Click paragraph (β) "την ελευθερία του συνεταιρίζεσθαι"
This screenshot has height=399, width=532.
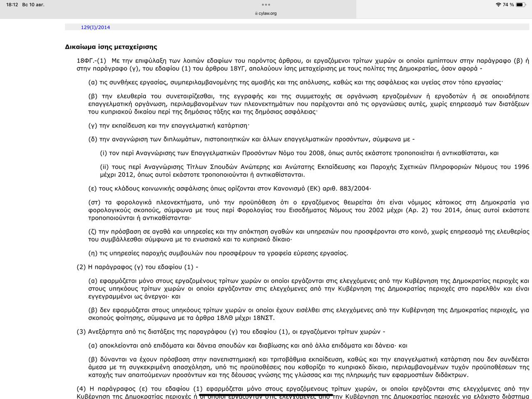309,104
